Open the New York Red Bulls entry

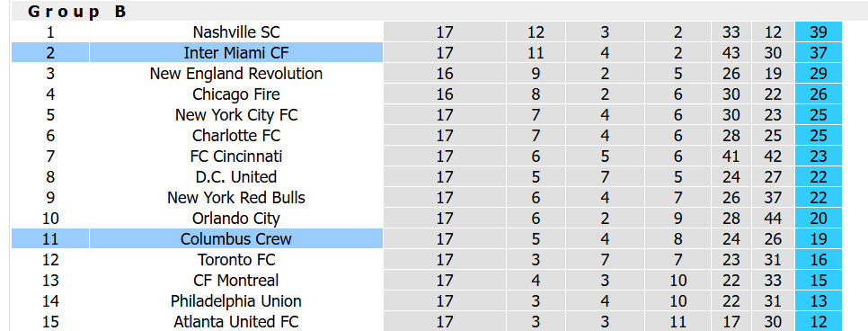[x=236, y=197]
